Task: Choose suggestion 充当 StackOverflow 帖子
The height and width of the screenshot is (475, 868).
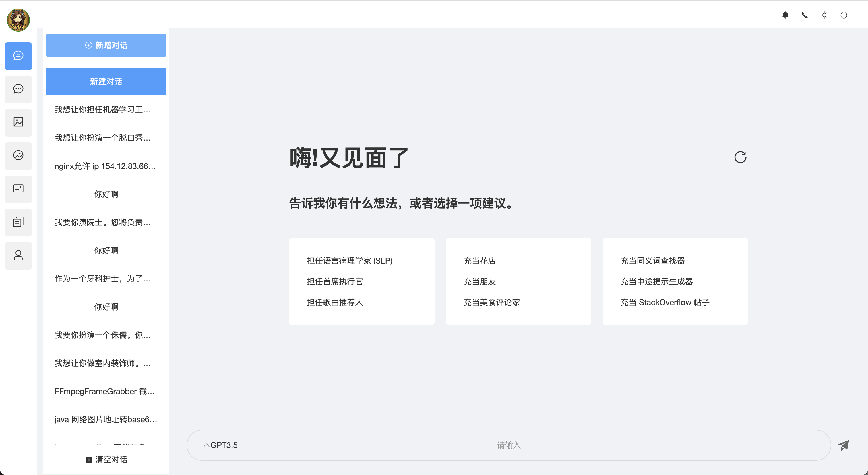Action: point(665,302)
